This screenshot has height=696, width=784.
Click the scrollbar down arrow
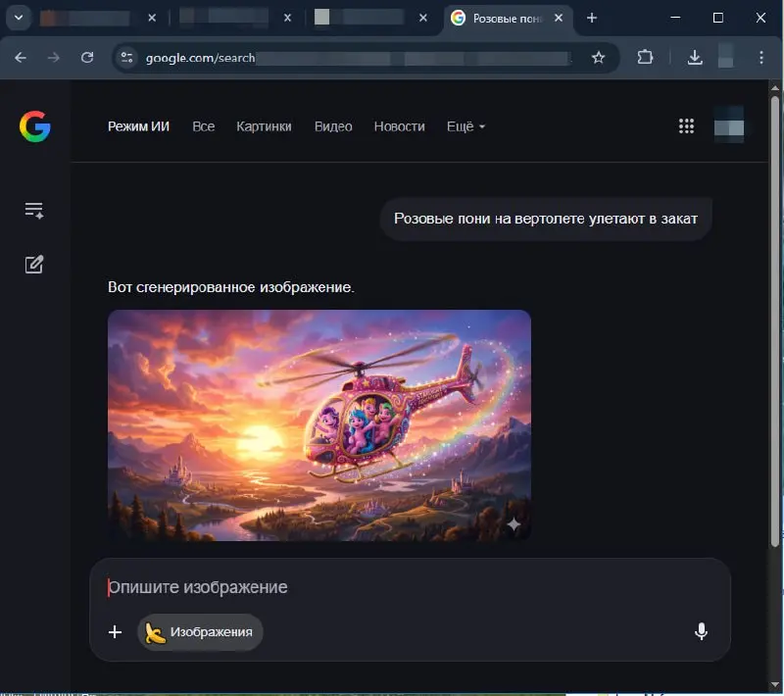[x=775, y=684]
